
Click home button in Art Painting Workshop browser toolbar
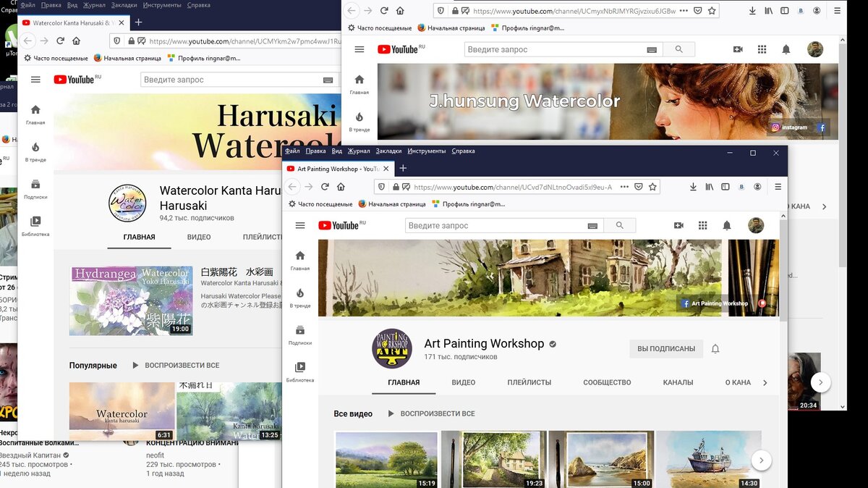pos(341,187)
